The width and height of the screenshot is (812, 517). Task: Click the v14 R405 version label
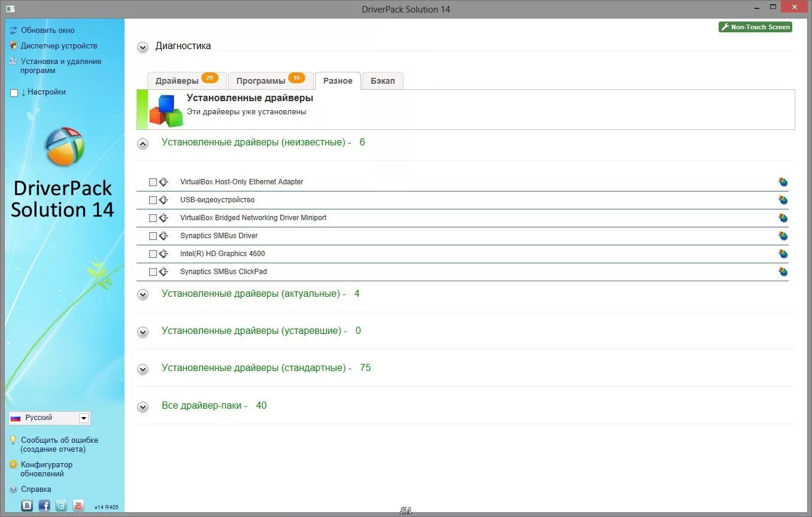[x=107, y=507]
